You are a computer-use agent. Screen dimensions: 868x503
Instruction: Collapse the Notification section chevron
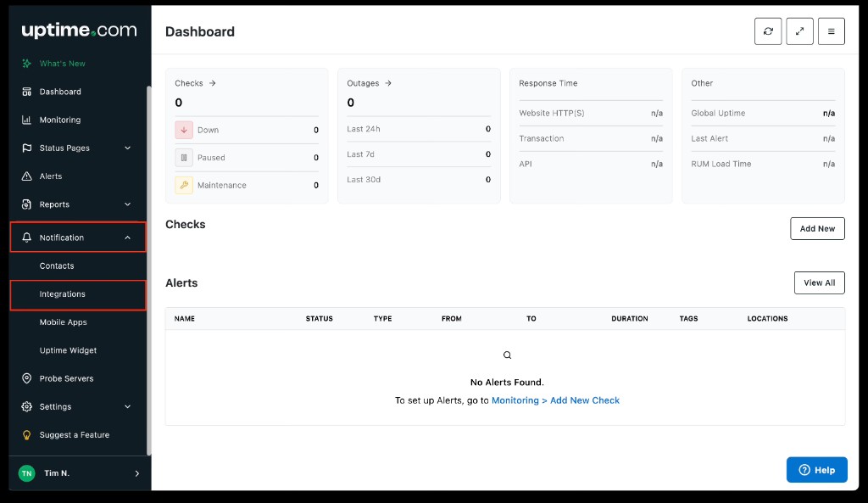(x=128, y=238)
